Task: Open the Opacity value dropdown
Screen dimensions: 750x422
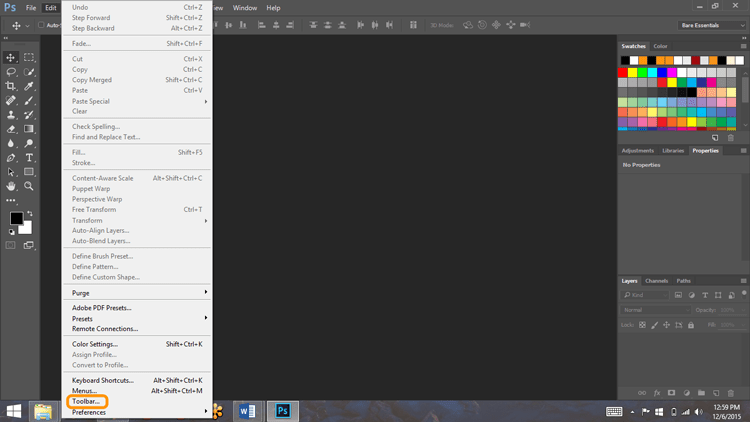Action: 743,310
